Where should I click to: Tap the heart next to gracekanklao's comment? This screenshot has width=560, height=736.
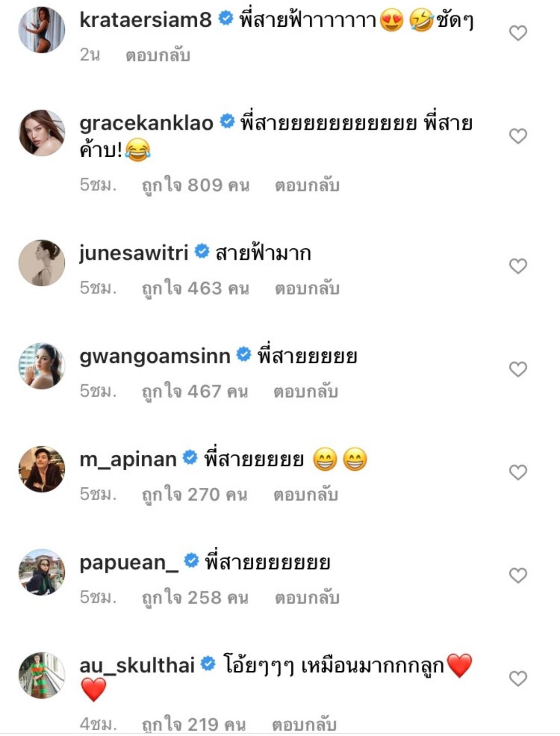pyautogui.click(x=518, y=136)
